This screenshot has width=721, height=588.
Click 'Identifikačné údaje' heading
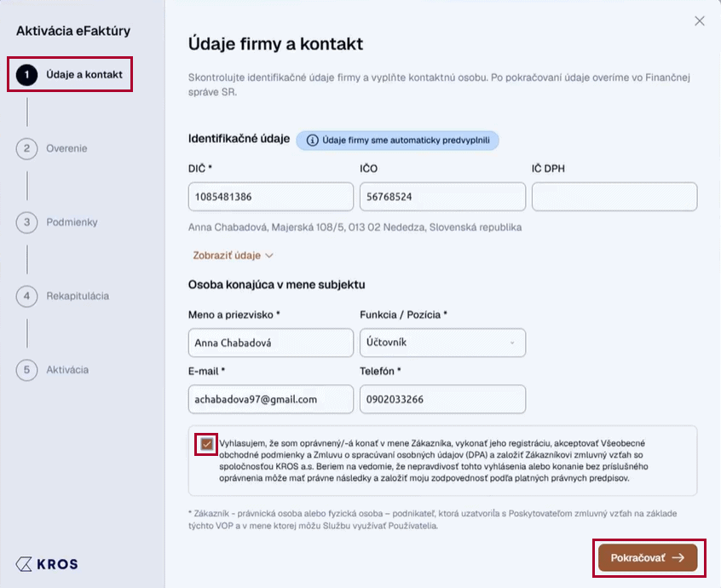pyautogui.click(x=239, y=138)
